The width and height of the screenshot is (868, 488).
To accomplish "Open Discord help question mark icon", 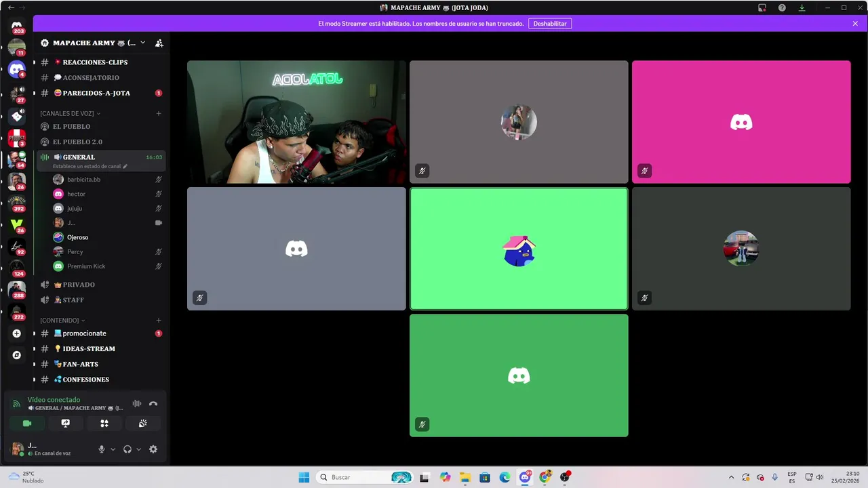I will 782,7.
